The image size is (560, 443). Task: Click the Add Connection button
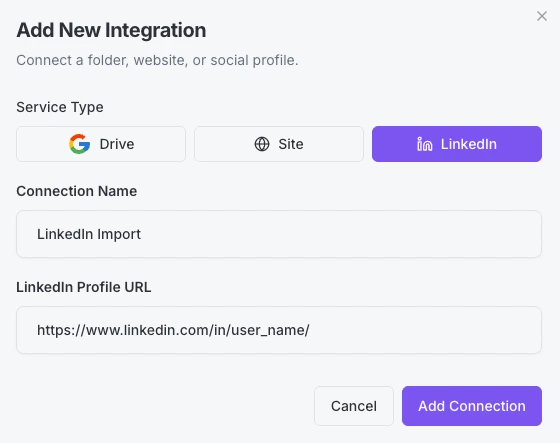(472, 406)
